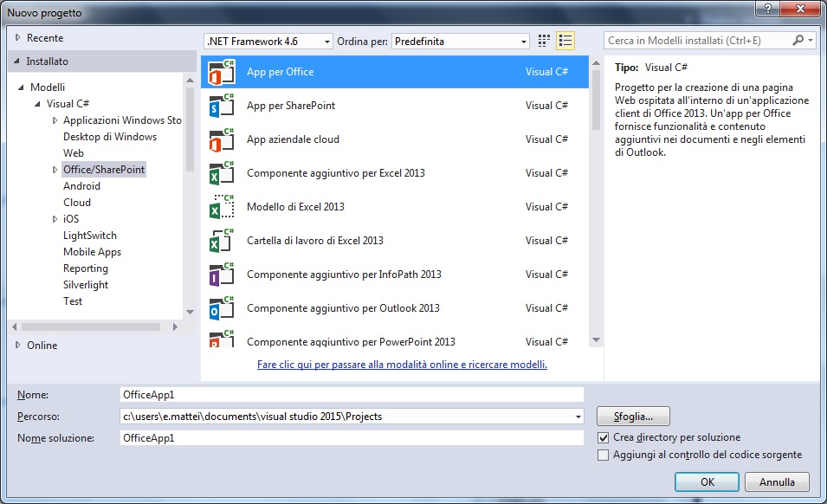
Task: Click the Nome project name field
Action: (352, 395)
